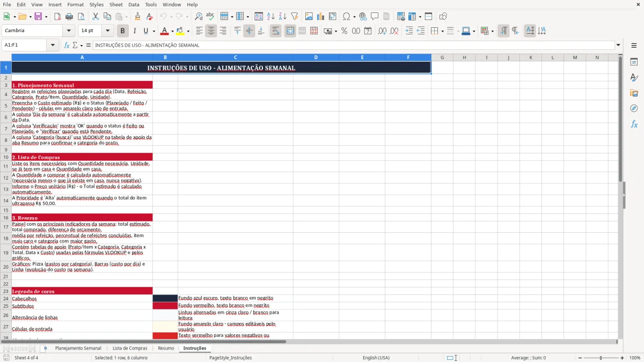The image size is (644, 362).
Task: Toggle Print Preview
Action: [x=81, y=17]
